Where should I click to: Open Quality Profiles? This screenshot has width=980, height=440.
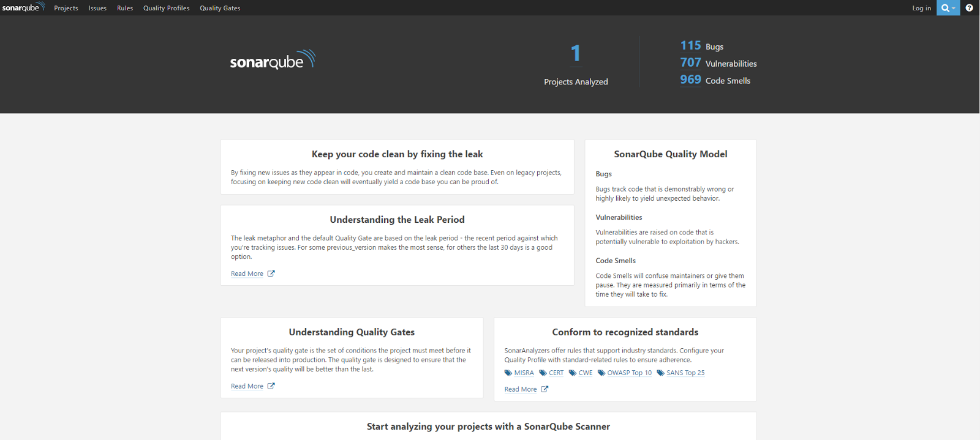(167, 8)
